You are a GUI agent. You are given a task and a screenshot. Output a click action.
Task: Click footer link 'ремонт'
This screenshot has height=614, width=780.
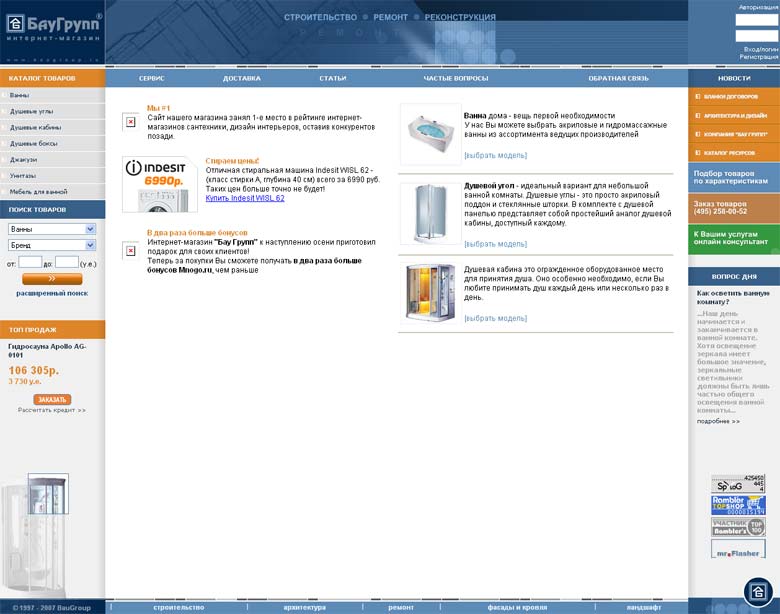401,608
